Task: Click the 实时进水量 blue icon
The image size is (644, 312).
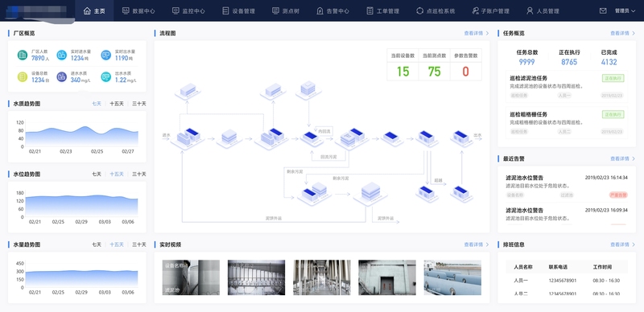Action: click(x=62, y=55)
